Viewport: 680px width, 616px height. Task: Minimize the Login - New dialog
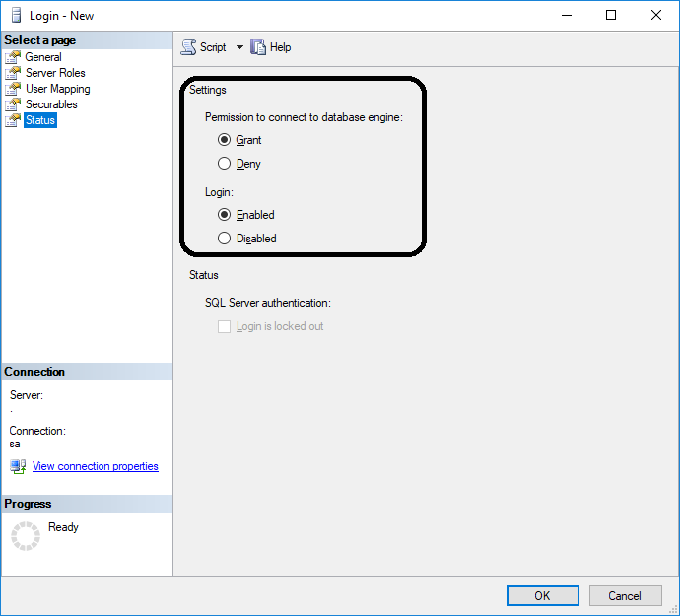(567, 15)
